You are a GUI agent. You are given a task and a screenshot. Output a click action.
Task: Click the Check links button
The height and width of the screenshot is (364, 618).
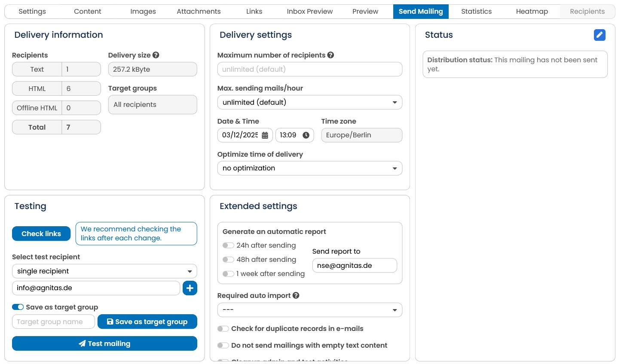click(41, 234)
